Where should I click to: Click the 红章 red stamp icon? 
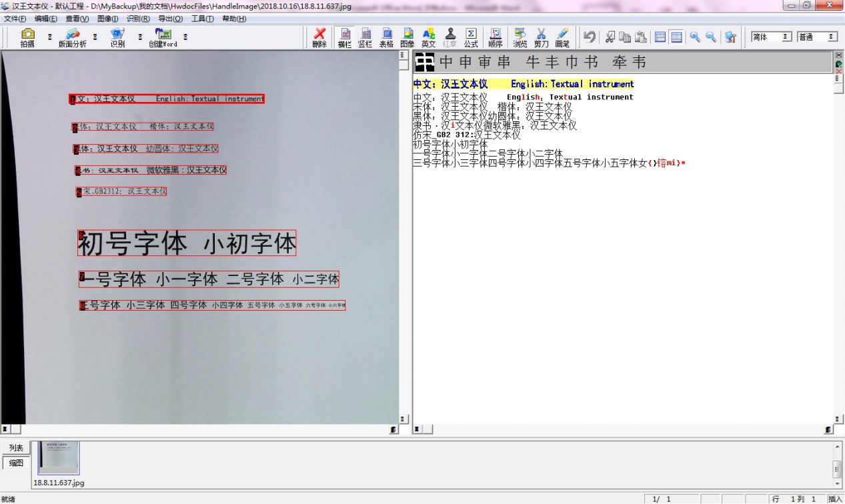click(x=450, y=37)
